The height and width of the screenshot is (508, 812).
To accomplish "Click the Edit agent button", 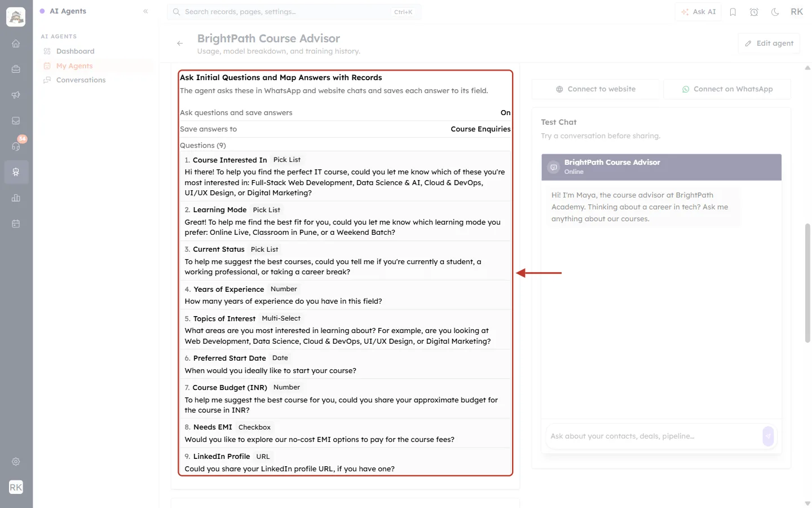I will 769,43.
